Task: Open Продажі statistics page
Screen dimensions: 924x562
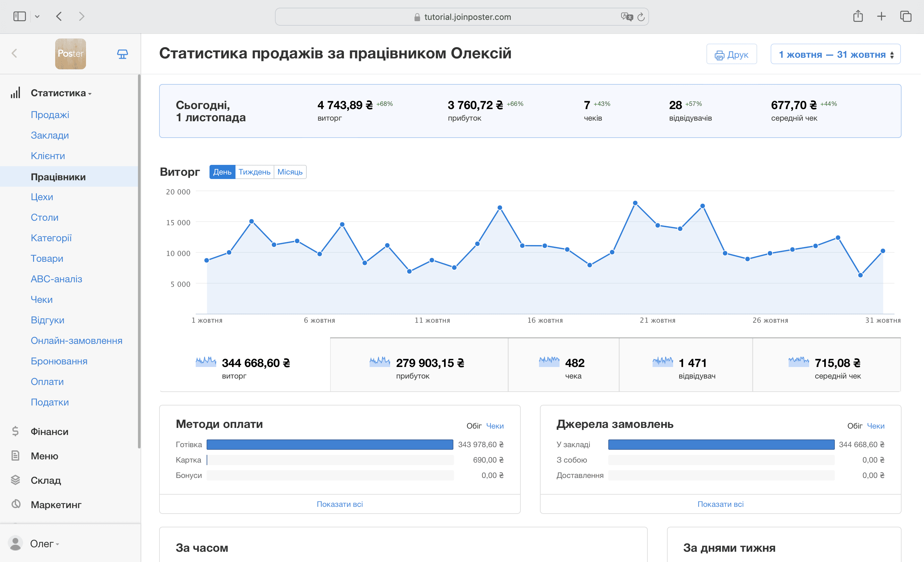Action: pyautogui.click(x=50, y=115)
